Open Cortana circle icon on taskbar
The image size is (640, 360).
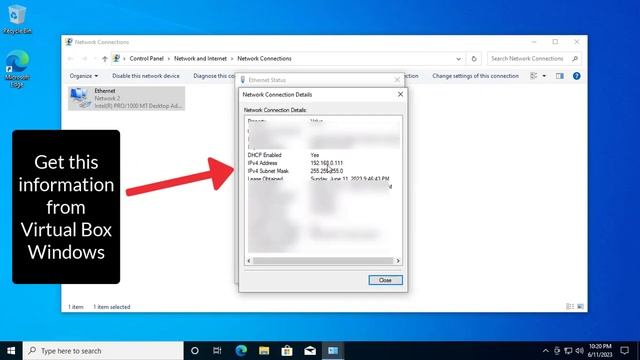click(195, 351)
